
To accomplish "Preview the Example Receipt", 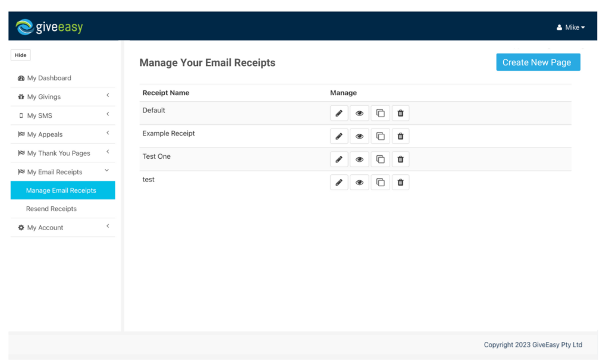I will (359, 136).
